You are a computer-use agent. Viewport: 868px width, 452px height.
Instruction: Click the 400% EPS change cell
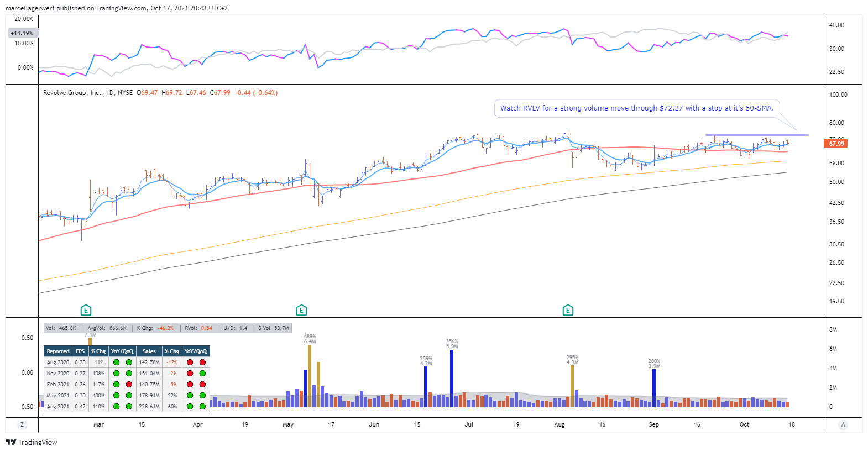pos(98,396)
